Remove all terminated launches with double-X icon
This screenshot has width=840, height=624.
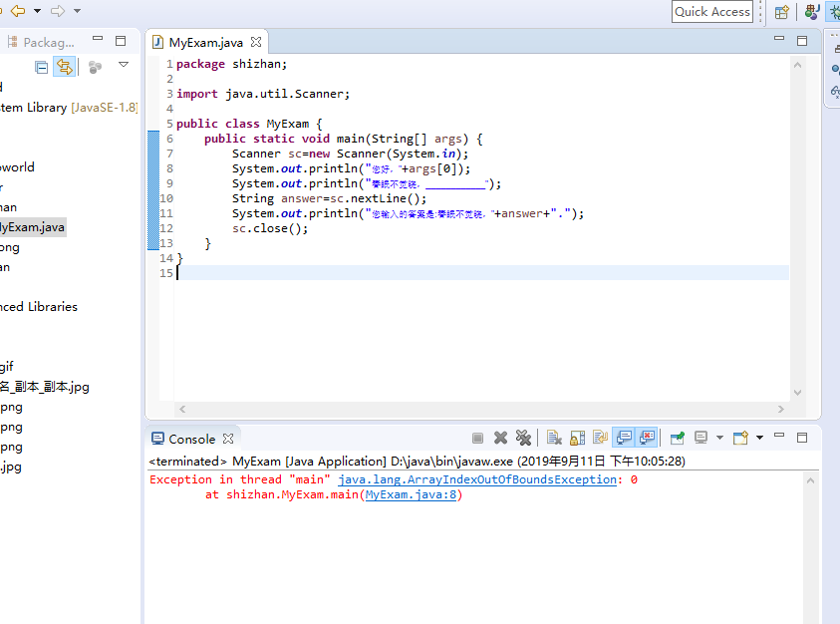tap(523, 438)
